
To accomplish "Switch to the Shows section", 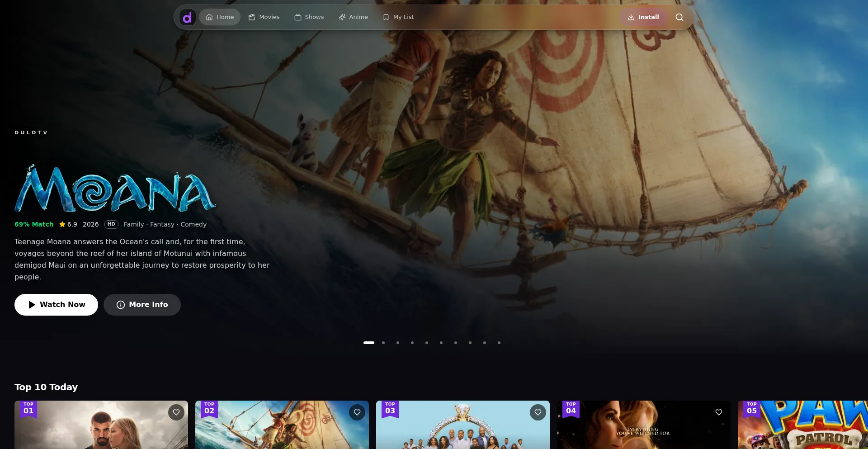I will pyautogui.click(x=309, y=17).
